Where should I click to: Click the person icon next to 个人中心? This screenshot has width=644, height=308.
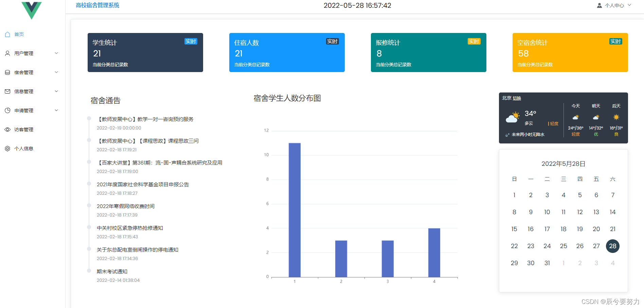tap(599, 5)
